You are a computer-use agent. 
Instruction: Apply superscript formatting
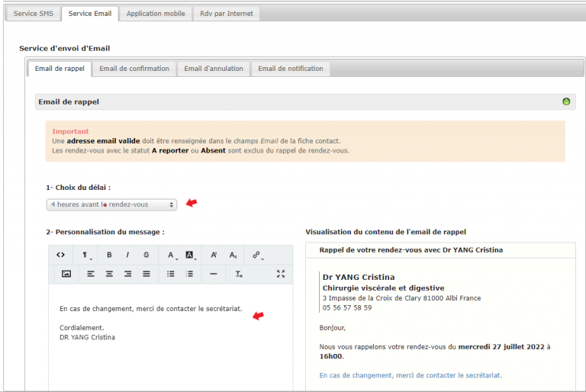(214, 255)
